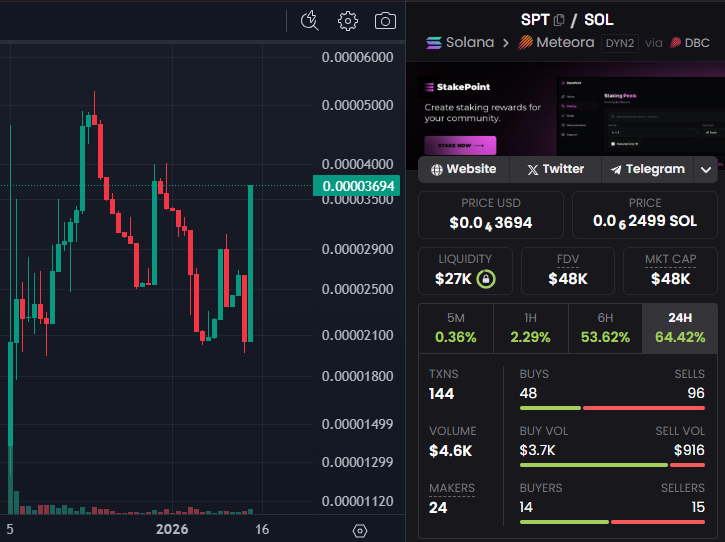Click the buy vol versus sell vol bar
This screenshot has width=725, height=542.
[612, 465]
